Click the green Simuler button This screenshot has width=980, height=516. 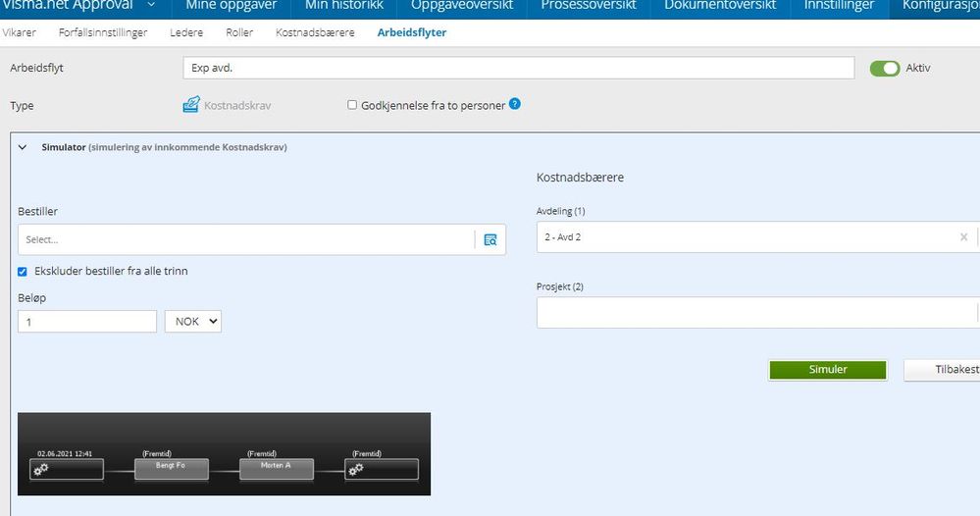click(x=828, y=370)
